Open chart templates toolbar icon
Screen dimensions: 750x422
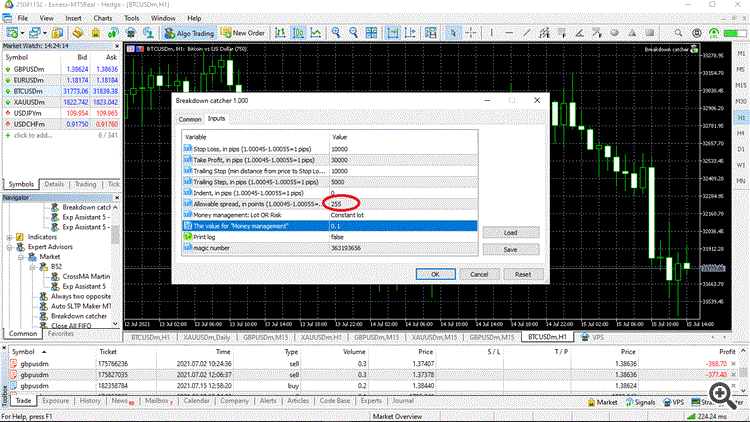coord(430,33)
